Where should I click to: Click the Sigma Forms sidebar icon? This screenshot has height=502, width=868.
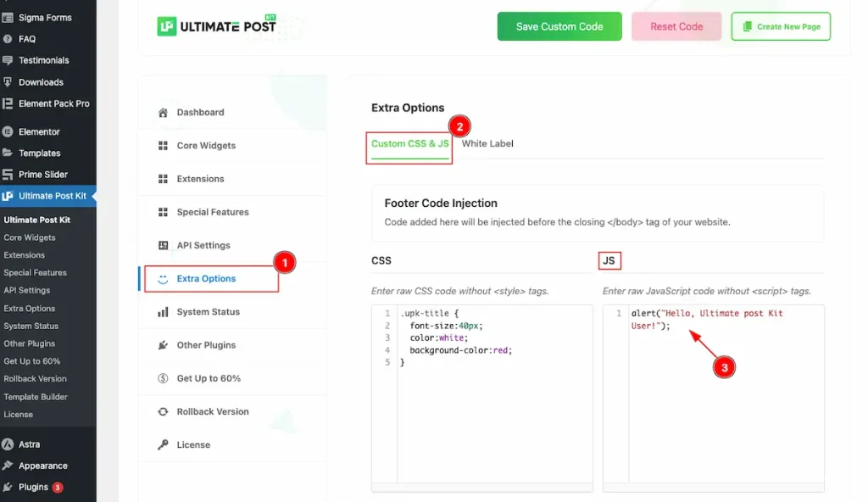pos(7,18)
